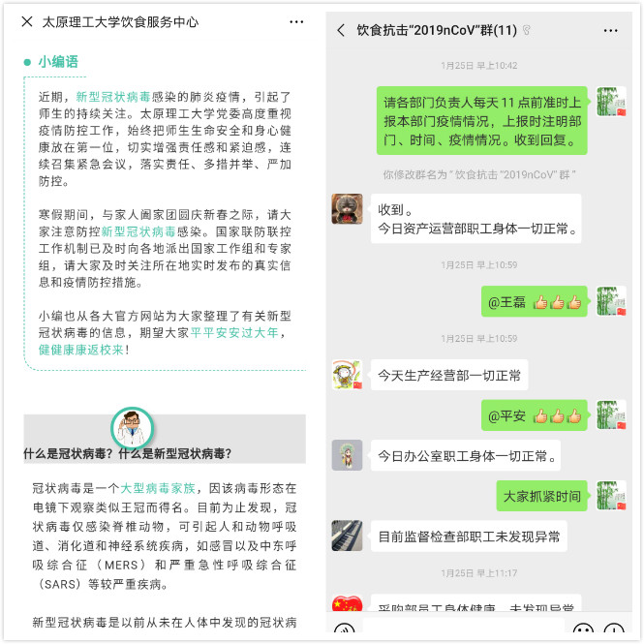Tap the mute/earpiece icon beside the group name
Image resolution: width=644 pixels, height=644 pixels.
point(527,30)
